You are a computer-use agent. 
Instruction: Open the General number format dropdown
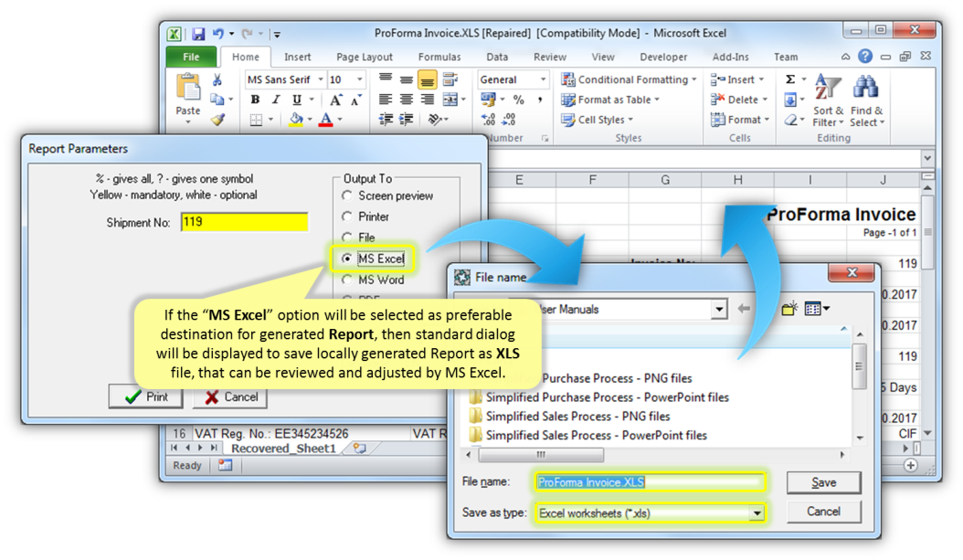pos(543,79)
